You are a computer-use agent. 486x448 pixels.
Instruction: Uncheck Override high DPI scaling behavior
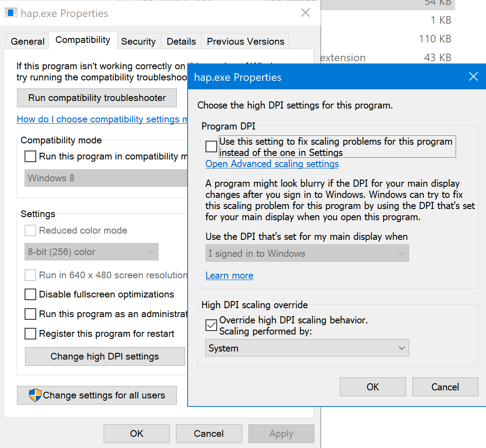(x=211, y=325)
